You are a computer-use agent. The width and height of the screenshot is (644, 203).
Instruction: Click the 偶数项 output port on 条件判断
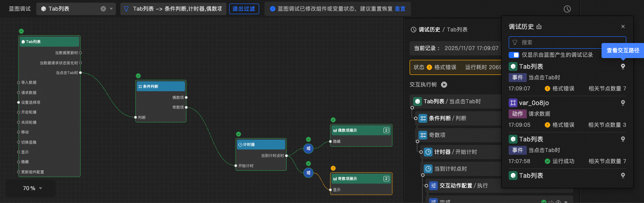pyautogui.click(x=186, y=97)
